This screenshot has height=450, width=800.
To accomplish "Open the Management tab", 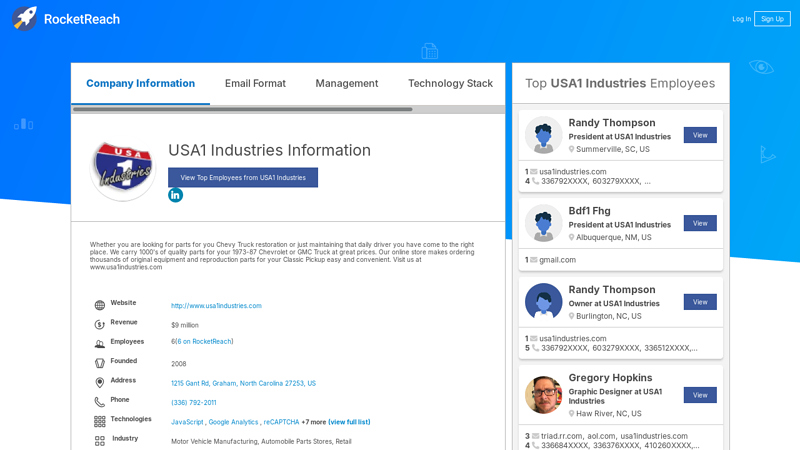I will [346, 83].
